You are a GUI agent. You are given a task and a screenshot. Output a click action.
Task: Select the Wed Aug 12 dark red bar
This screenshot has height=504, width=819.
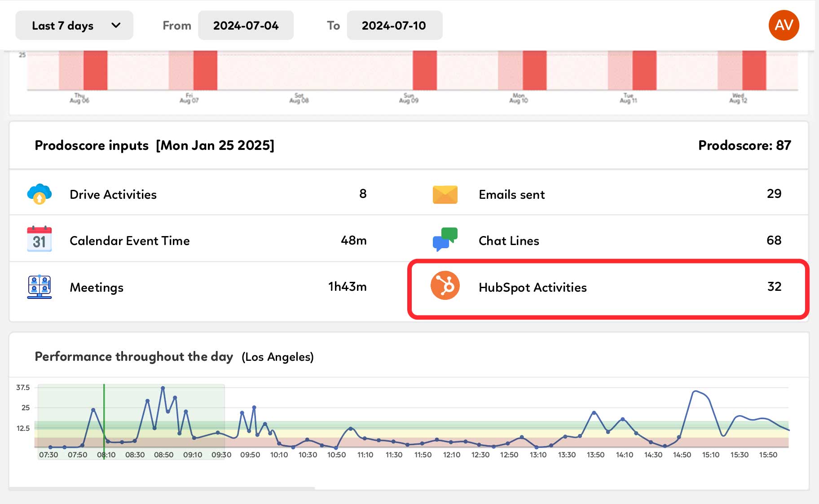pos(754,70)
